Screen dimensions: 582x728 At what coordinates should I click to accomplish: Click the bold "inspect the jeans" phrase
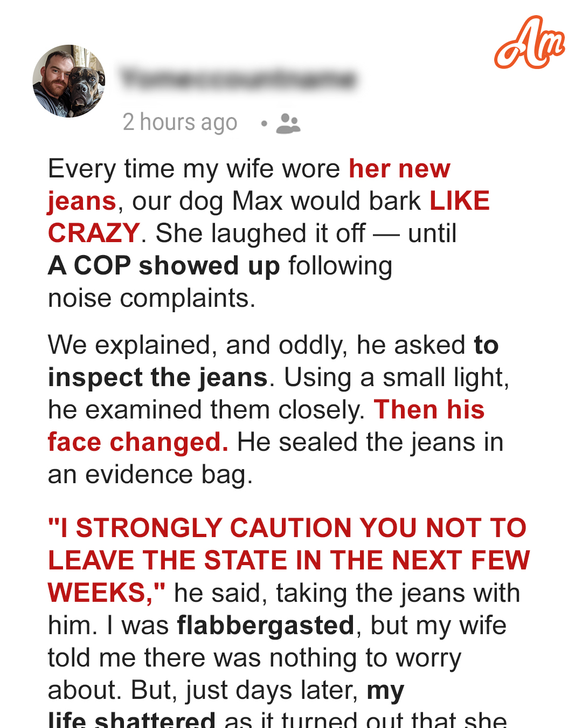157,377
